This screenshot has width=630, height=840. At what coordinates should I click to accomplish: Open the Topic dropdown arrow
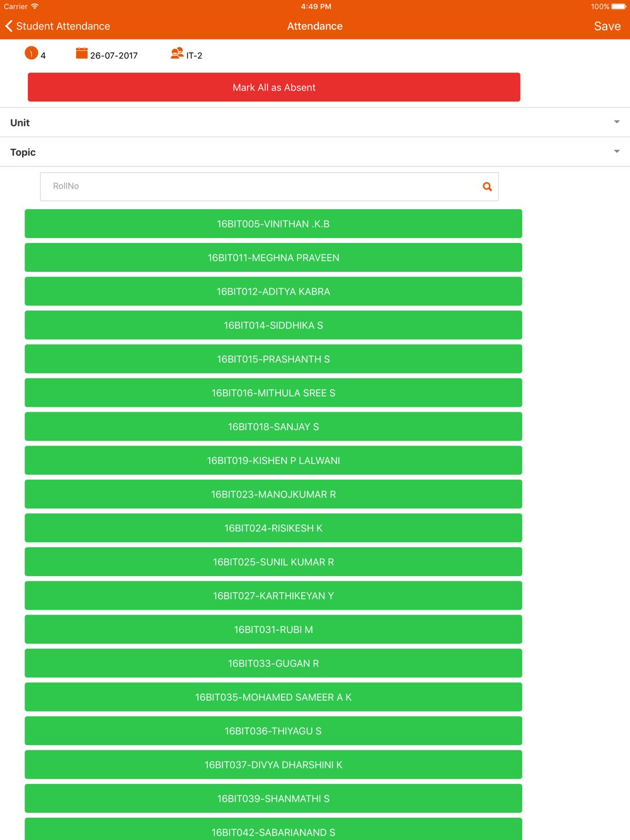tap(617, 152)
